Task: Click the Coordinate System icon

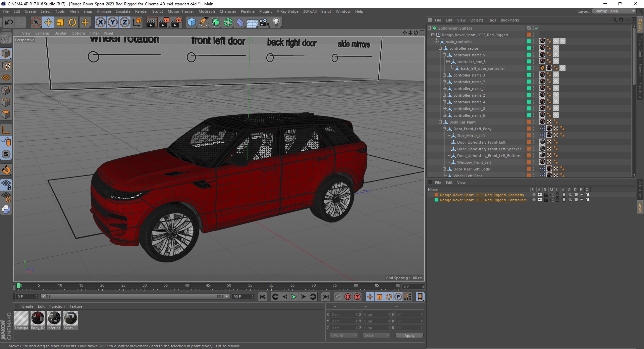Action: click(x=137, y=22)
